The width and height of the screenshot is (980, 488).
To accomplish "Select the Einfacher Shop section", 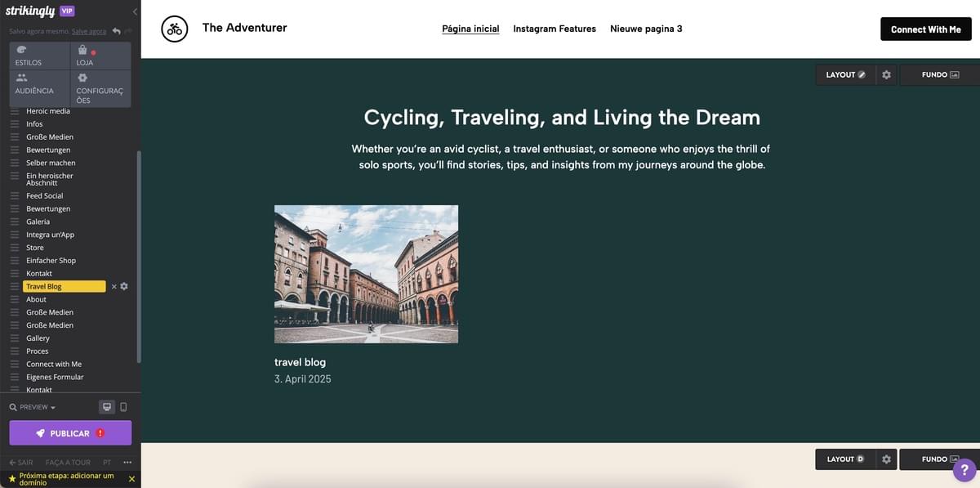I will pyautogui.click(x=51, y=261).
